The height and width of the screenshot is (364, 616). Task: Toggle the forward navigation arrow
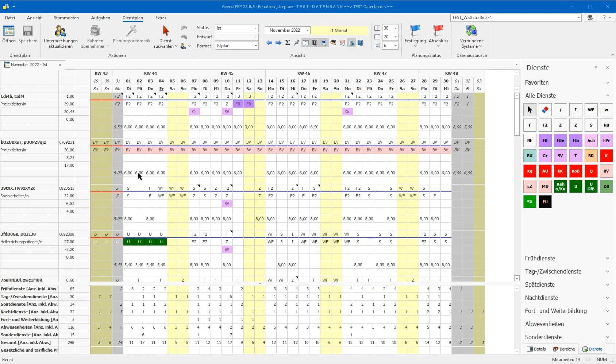click(x=279, y=43)
